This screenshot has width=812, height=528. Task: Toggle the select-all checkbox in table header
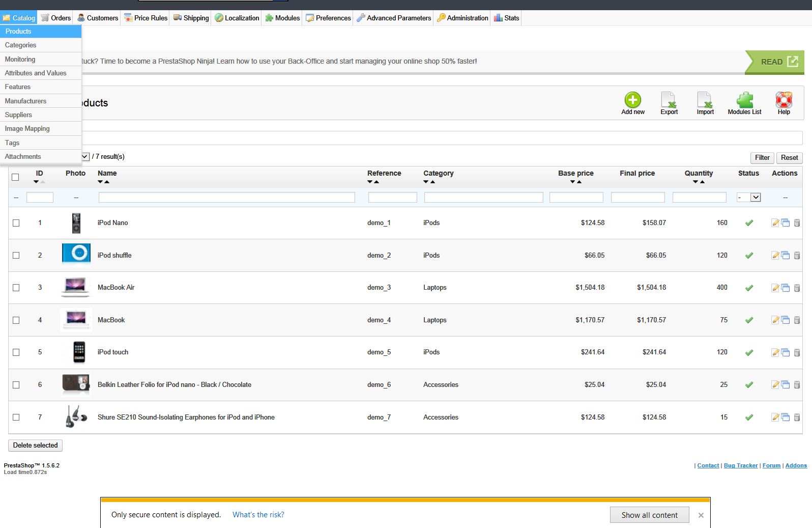pos(15,177)
